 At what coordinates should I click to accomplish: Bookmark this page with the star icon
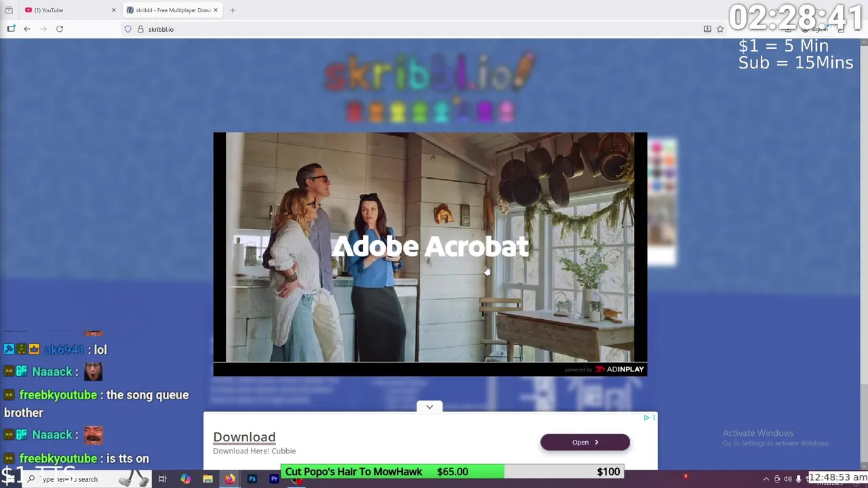click(720, 29)
